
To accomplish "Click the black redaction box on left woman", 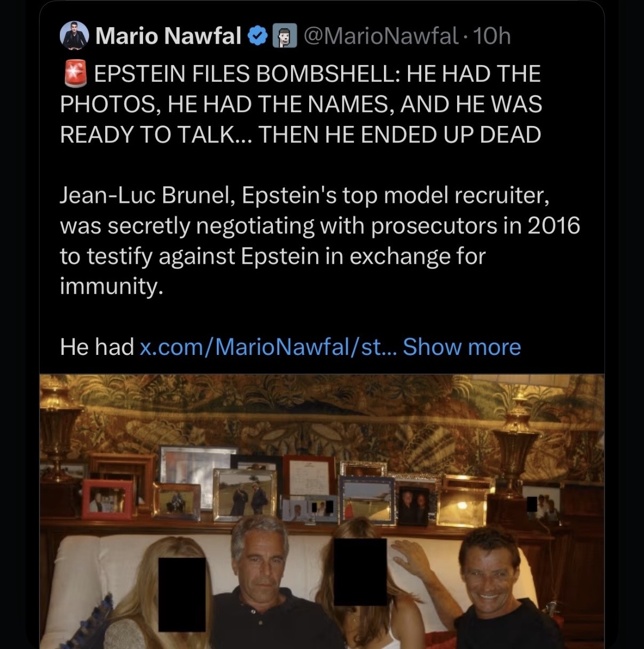I will pos(182,595).
